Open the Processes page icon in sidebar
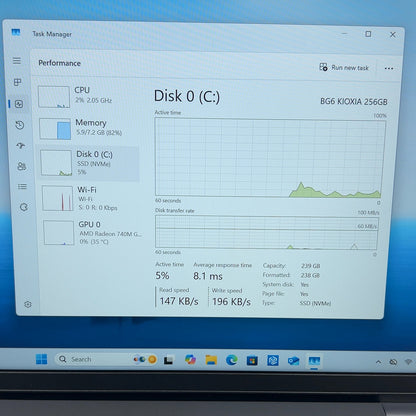 pos(18,82)
